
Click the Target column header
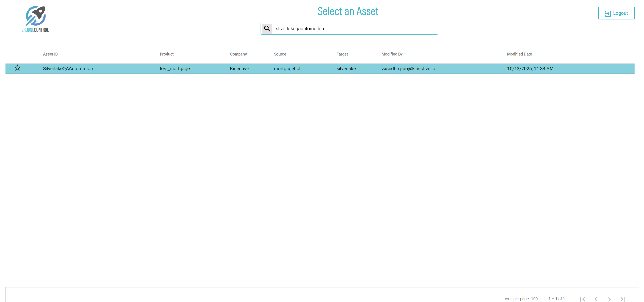pyautogui.click(x=342, y=54)
